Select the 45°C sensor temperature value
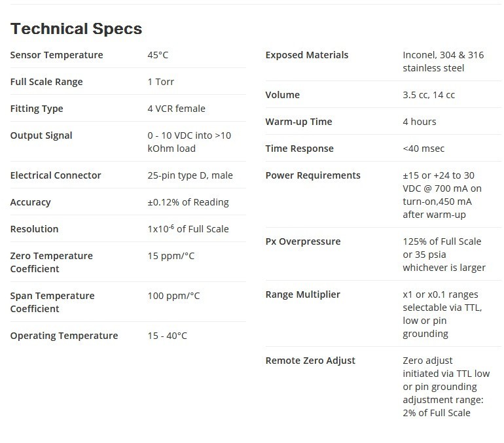 click(158, 55)
